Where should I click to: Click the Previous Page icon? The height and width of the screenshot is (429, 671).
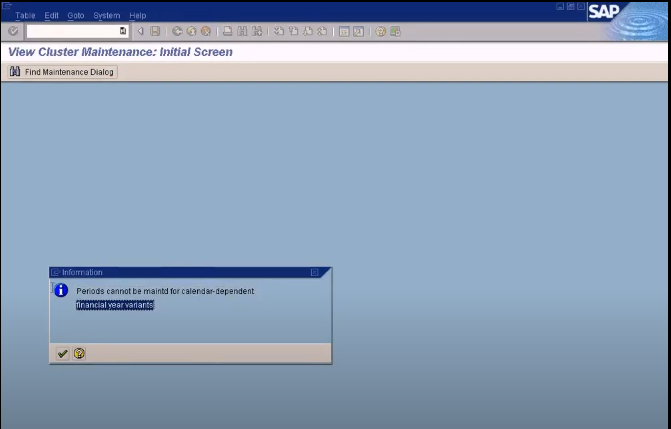(294, 31)
